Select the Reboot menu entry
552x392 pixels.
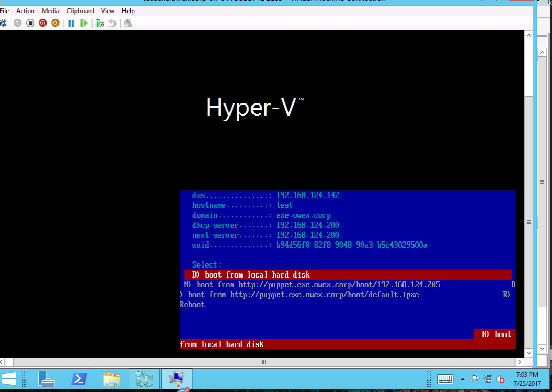[192, 305]
